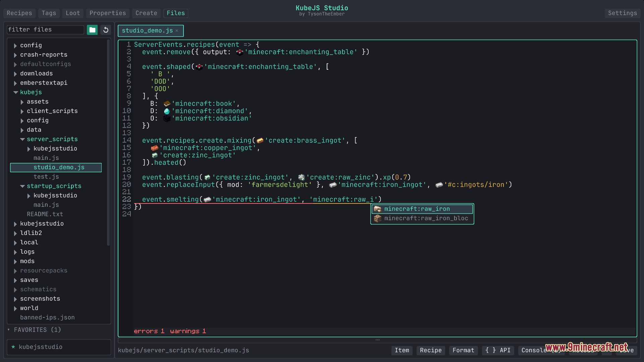Screen dimensions: 644x362
Task: Click the Recipe button in bottom bar
Action: [x=431, y=350]
